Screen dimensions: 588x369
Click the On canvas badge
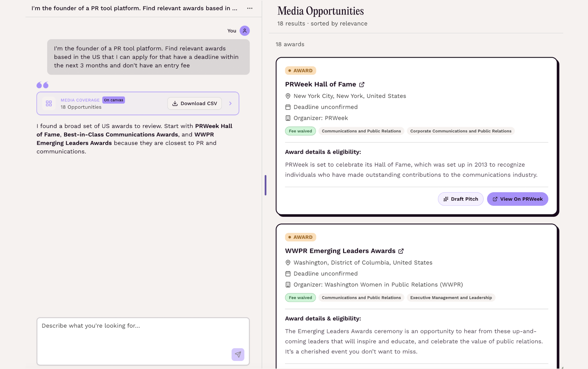click(x=113, y=100)
